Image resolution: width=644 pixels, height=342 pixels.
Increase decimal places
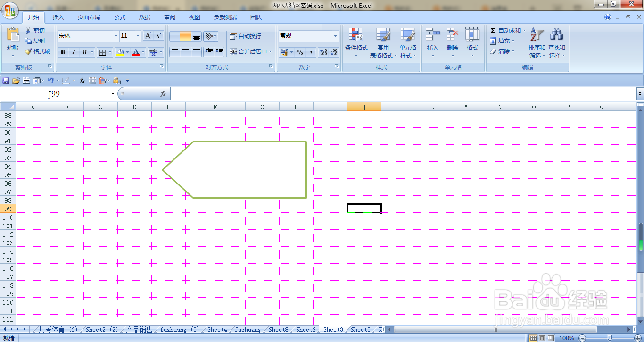[x=323, y=52]
